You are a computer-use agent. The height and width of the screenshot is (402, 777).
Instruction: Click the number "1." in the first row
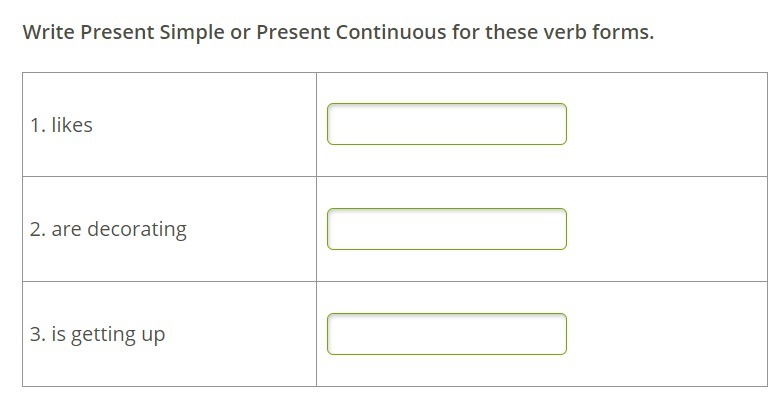(37, 125)
